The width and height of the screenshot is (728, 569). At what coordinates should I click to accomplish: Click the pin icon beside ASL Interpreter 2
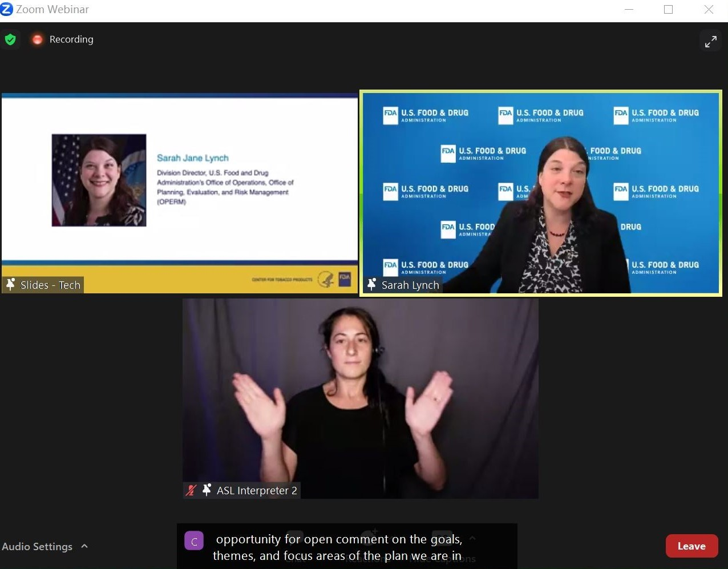[x=207, y=490]
